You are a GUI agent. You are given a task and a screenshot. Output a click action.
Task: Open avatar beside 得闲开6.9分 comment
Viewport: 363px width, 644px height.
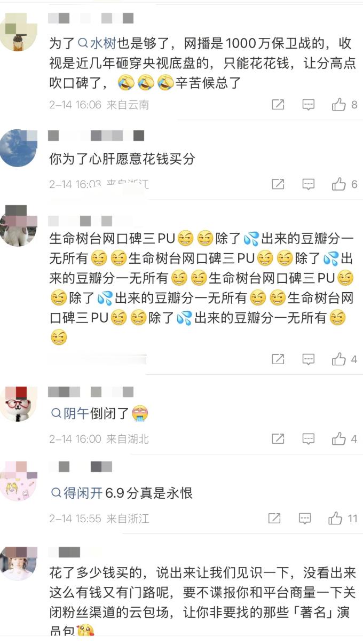[19, 482]
